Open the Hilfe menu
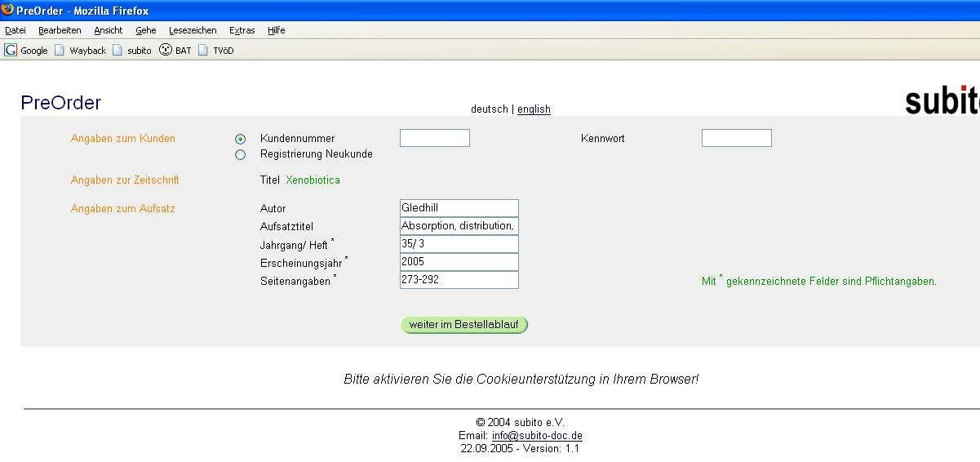This screenshot has width=980, height=462. 276,30
